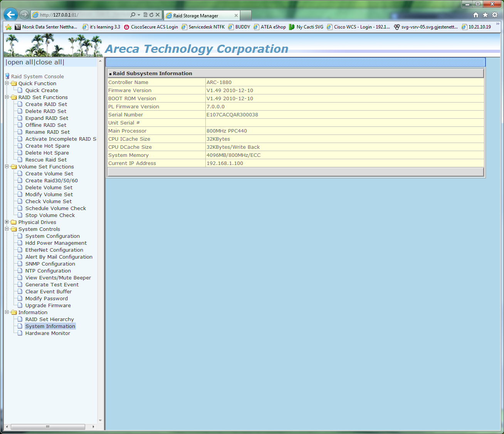Collapse the System Controls tree node
The width and height of the screenshot is (504, 434).
[x=7, y=229]
